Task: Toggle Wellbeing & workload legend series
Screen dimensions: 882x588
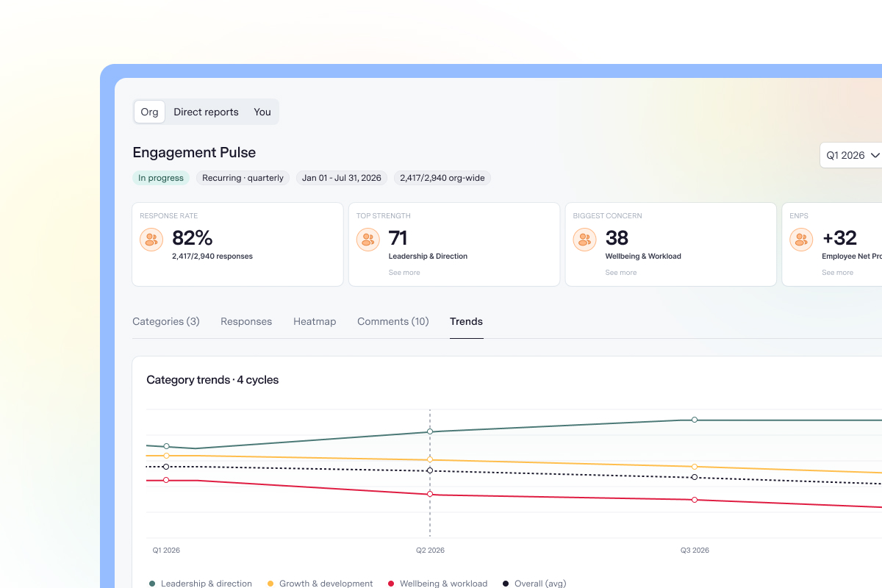Action: 438,584
